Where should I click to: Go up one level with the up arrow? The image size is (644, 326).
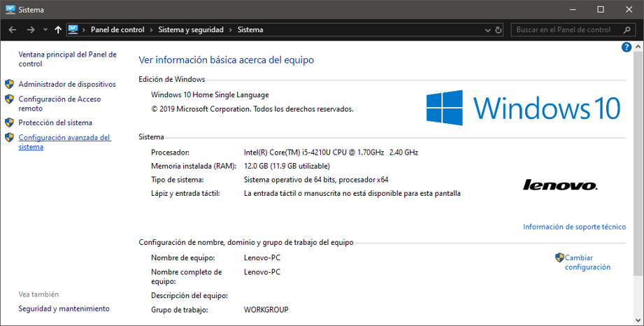pyautogui.click(x=58, y=29)
